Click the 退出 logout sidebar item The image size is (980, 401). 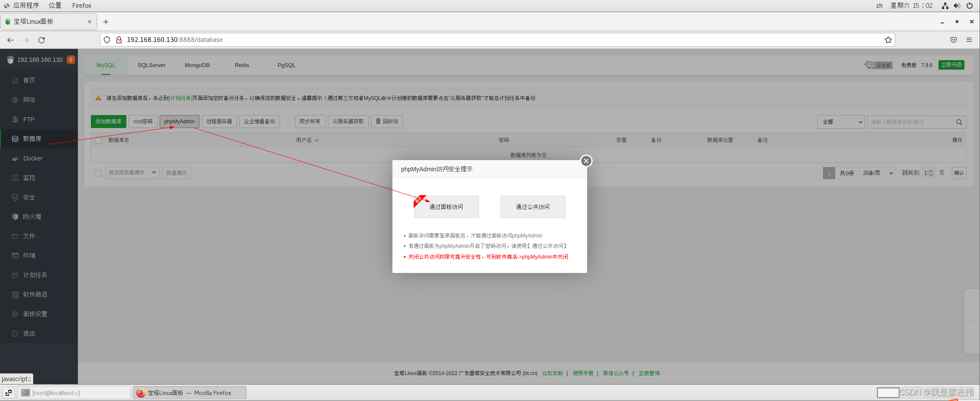39,334
